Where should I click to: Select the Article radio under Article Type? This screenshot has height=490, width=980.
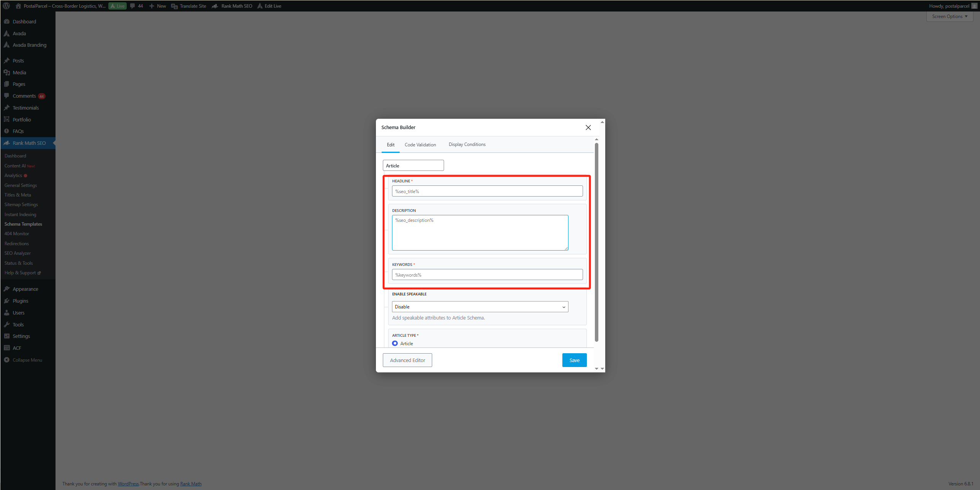(395, 343)
